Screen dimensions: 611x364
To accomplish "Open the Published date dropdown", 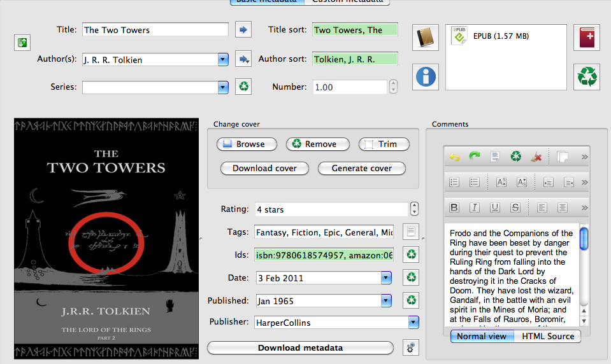I will pos(385,300).
